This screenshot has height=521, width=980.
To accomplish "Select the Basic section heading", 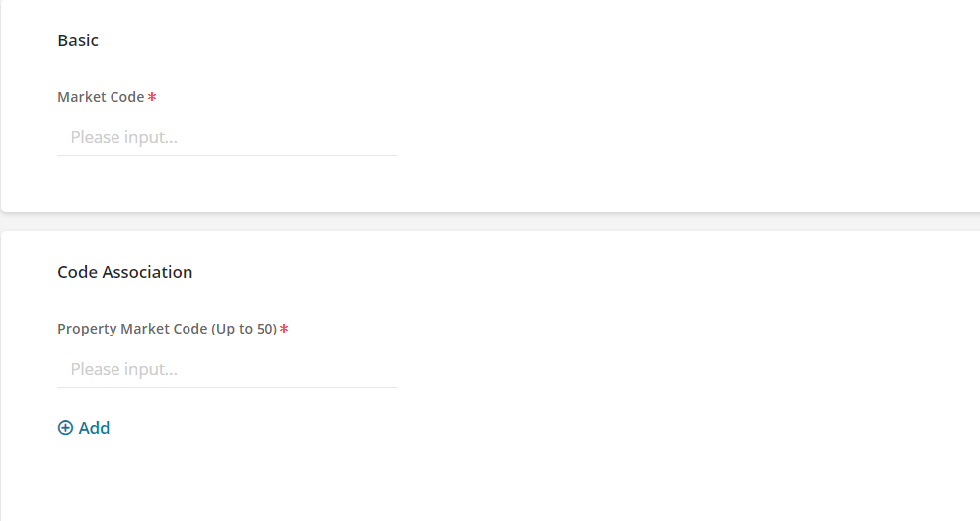I will click(x=78, y=40).
